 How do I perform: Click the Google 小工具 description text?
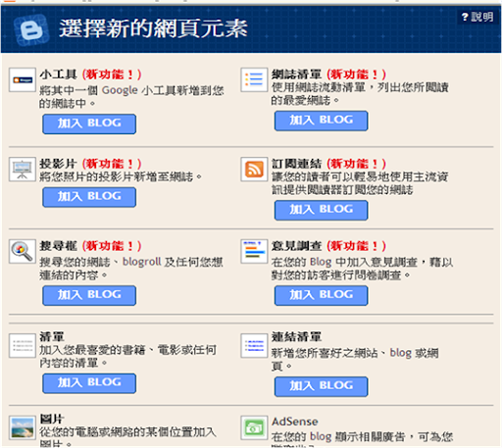(x=131, y=97)
